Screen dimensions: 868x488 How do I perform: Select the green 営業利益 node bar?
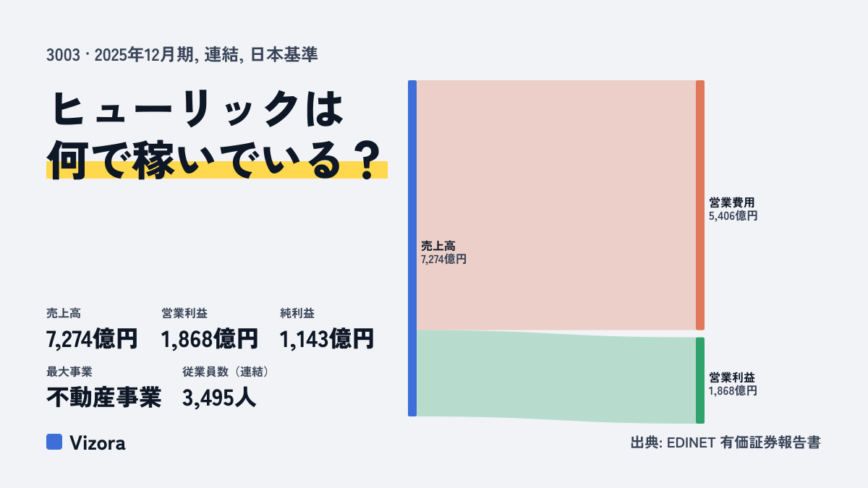pyautogui.click(x=699, y=380)
